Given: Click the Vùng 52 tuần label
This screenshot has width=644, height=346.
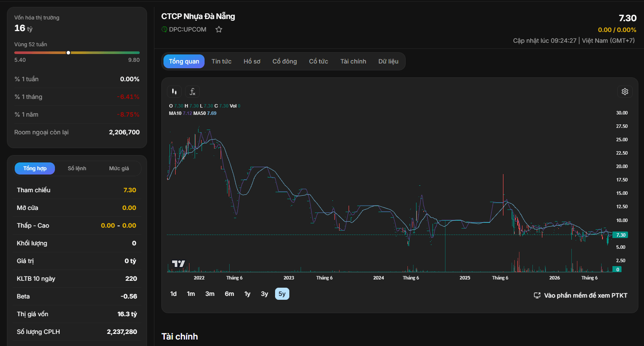Looking at the screenshot, I should pos(31,44).
